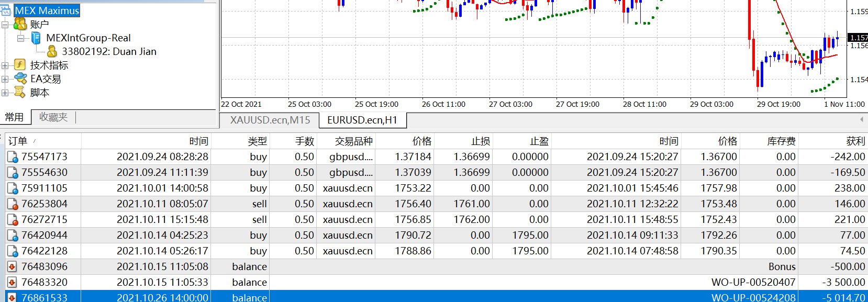Click close time 2021.10.14 09:11:33
This screenshot has height=302, width=868.
click(632, 235)
